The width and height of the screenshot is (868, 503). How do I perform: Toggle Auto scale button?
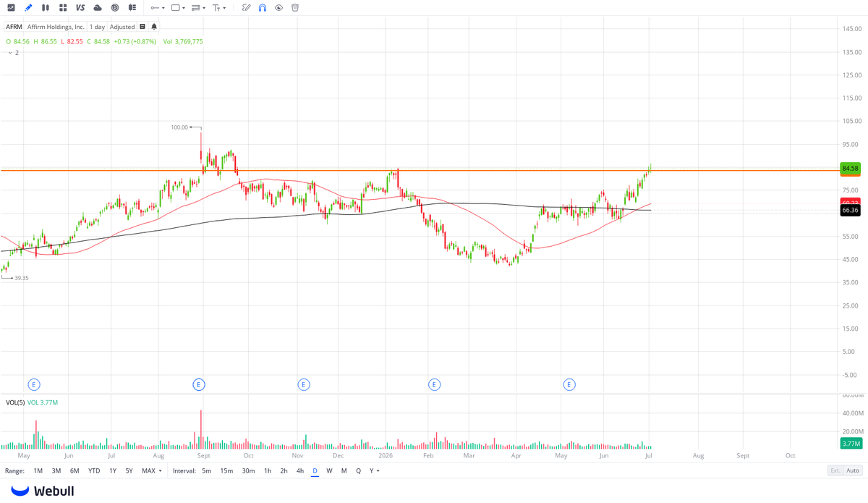pyautogui.click(x=853, y=470)
